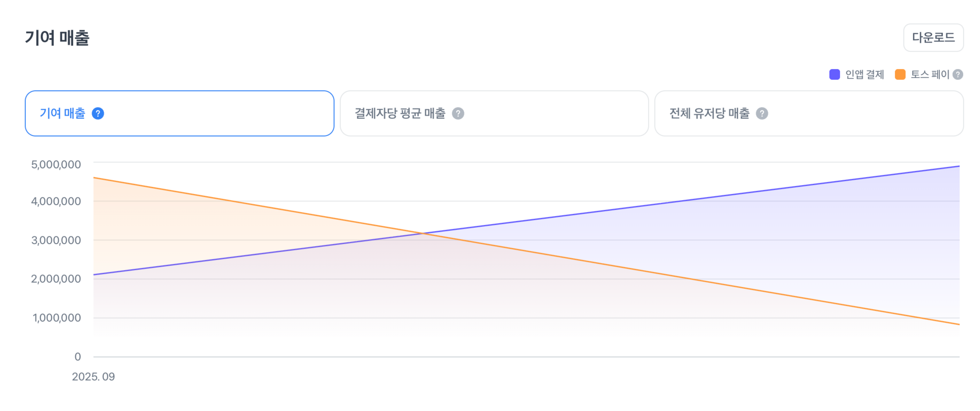Image resolution: width=980 pixels, height=411 pixels.
Task: Click the help icon beside the 기여 매출 tab
Action: point(98,113)
